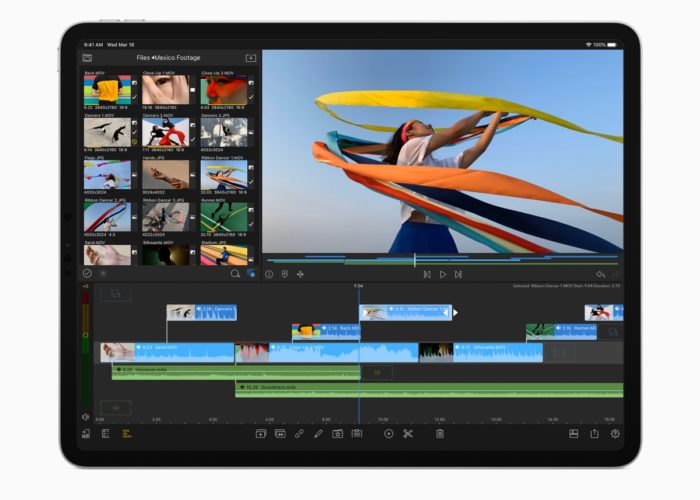The width and height of the screenshot is (700, 500).
Task: Select the Runner.MOV library clip
Action: 224,217
